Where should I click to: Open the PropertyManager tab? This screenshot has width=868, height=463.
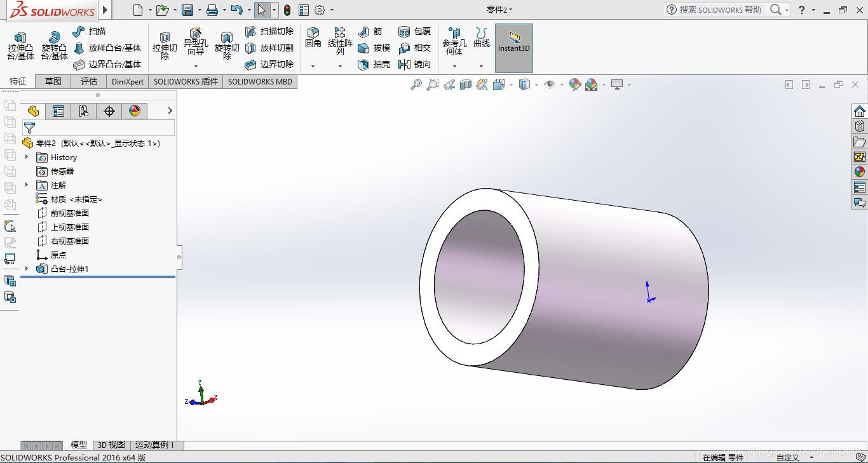click(58, 111)
